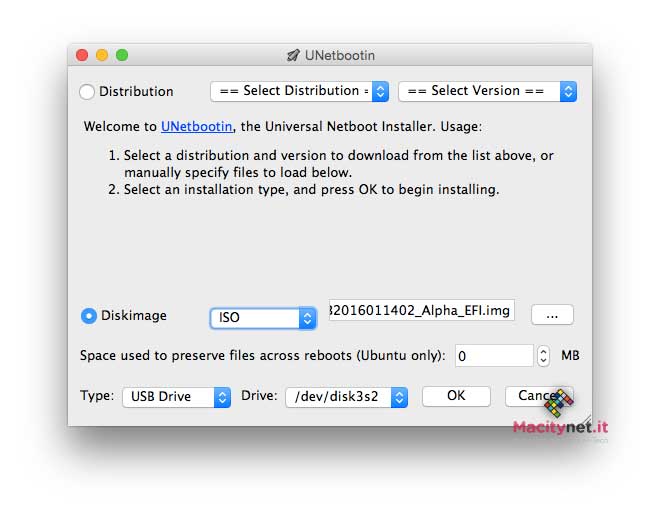Open the Select Version dropdown
Image resolution: width=660 pixels, height=518 pixels.
click(487, 91)
